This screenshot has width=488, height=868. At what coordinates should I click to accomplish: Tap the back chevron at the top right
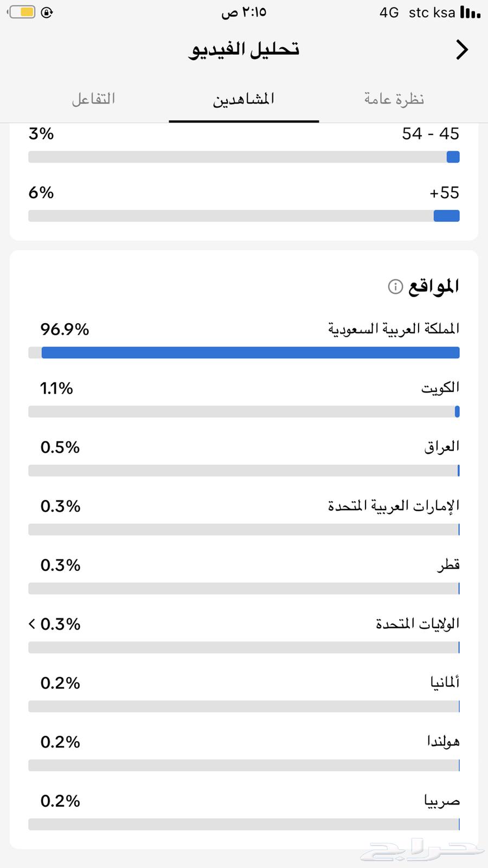coord(462,49)
